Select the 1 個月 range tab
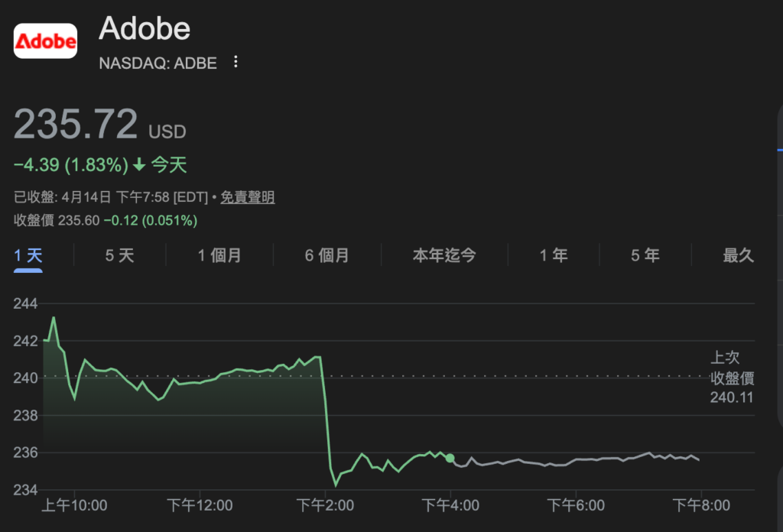This screenshot has height=532, width=783. [x=219, y=255]
